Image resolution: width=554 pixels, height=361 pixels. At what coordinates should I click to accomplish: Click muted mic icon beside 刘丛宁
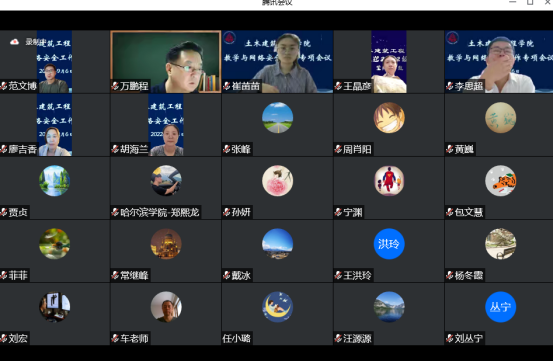[x=450, y=338]
